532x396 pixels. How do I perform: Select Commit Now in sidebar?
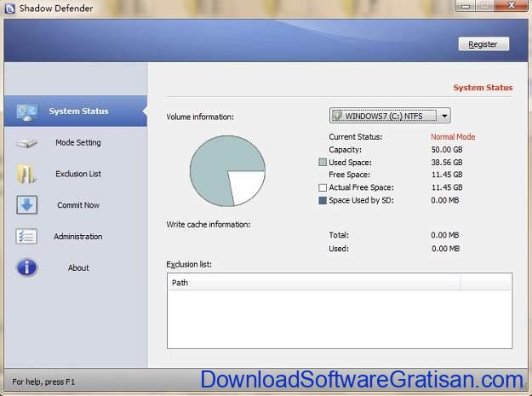[75, 205]
